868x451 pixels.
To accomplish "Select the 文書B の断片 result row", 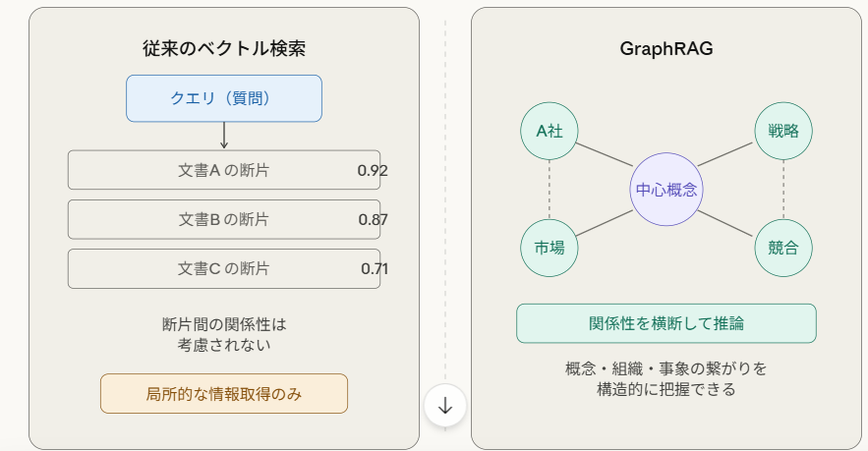I will [224, 219].
